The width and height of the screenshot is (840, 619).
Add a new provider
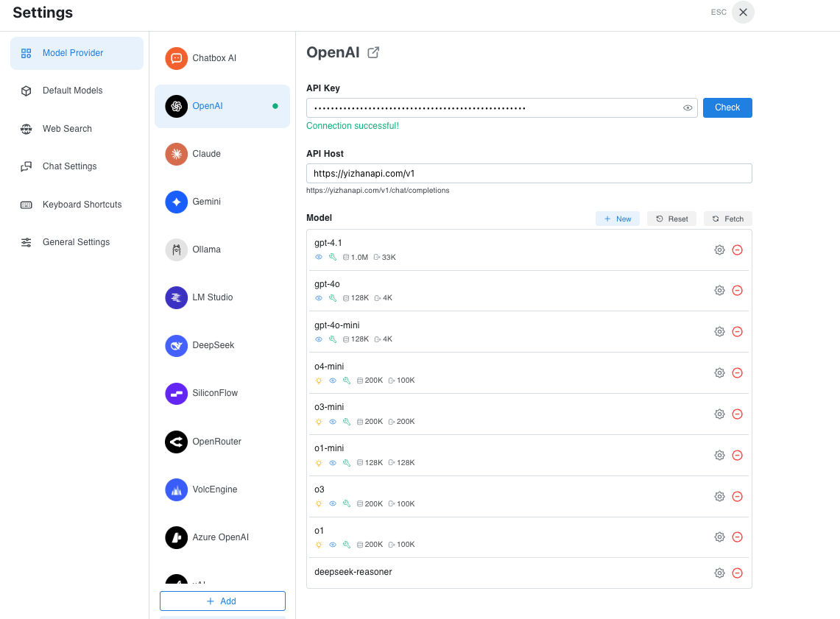pyautogui.click(x=222, y=601)
